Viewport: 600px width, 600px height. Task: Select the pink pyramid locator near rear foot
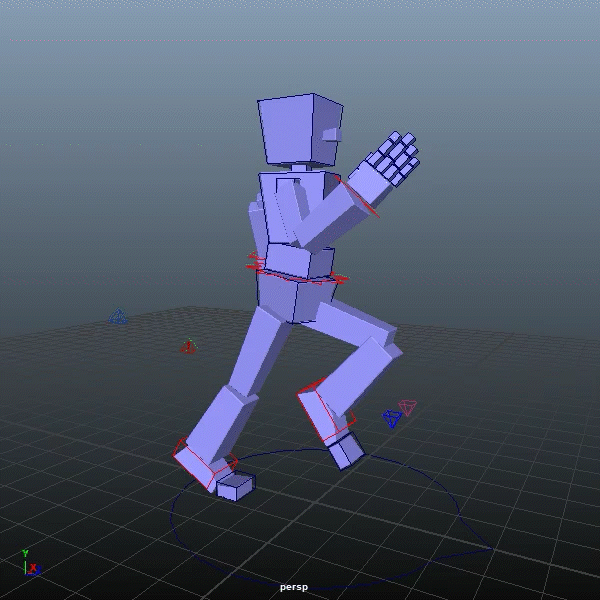(x=408, y=407)
